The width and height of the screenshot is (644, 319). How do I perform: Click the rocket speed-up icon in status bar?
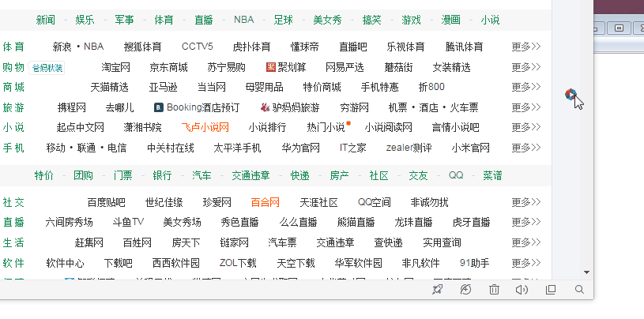coord(437,290)
